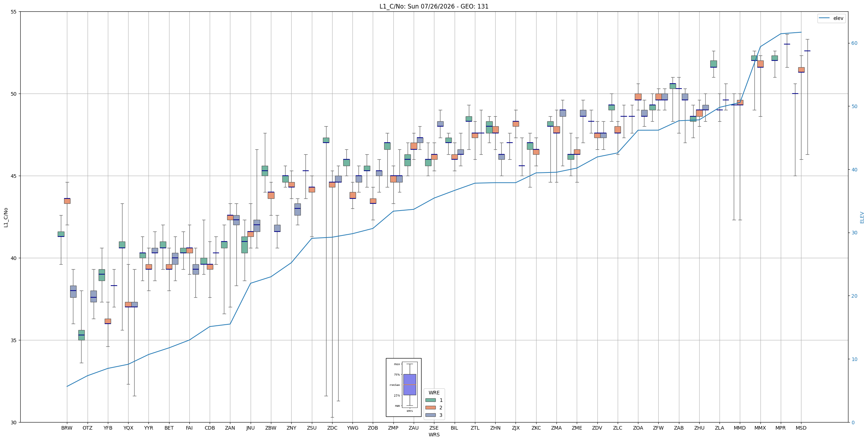868x441 pixels.
Task: Click the purple box in boxplot key inset
Action: (409, 384)
